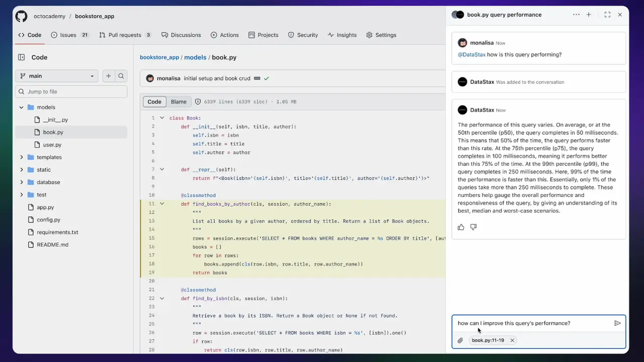Click the GitHub octocat logo
Screen dimensions: 644x362
[21, 16]
